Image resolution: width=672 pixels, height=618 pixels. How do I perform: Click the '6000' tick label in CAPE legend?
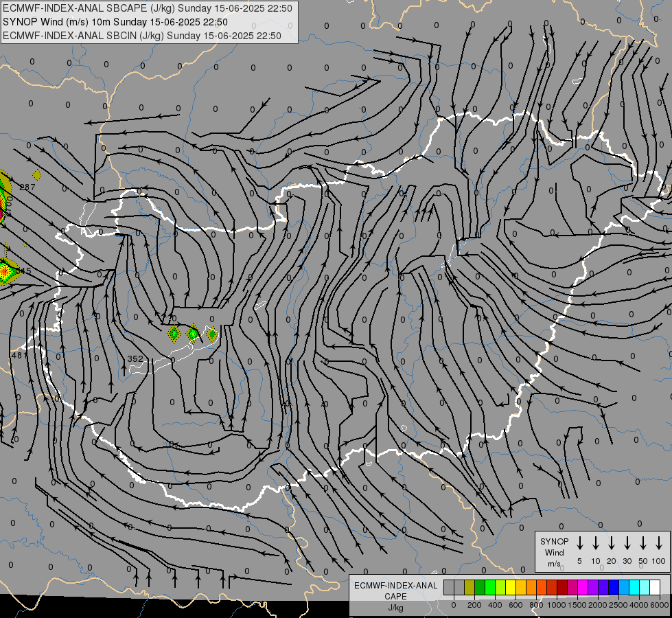(x=660, y=605)
